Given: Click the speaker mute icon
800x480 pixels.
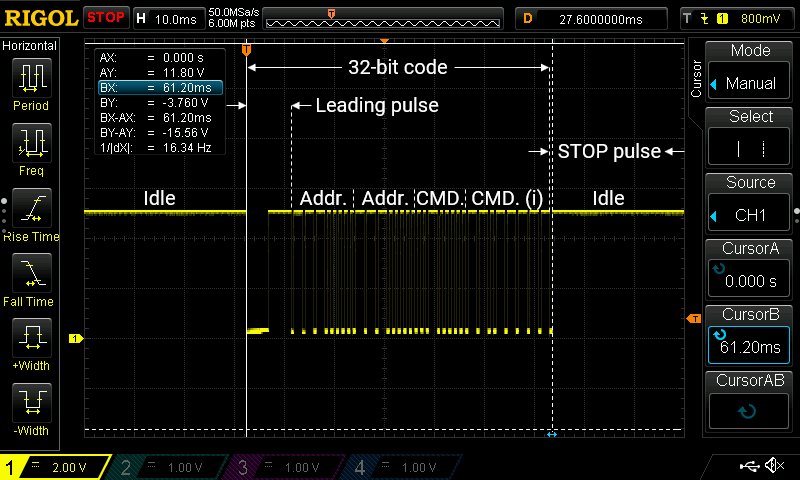Looking at the screenshot, I should (x=774, y=466).
